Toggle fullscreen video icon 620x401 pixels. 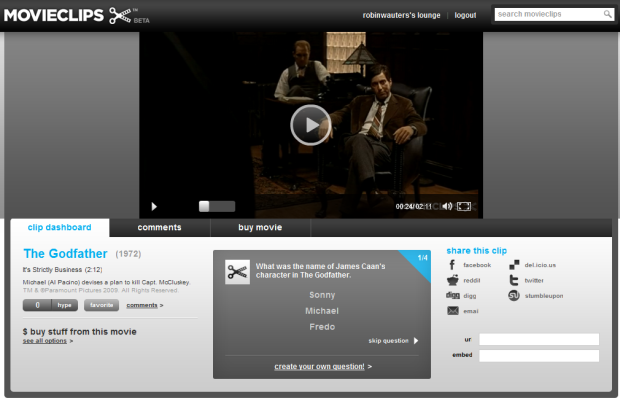(x=464, y=206)
